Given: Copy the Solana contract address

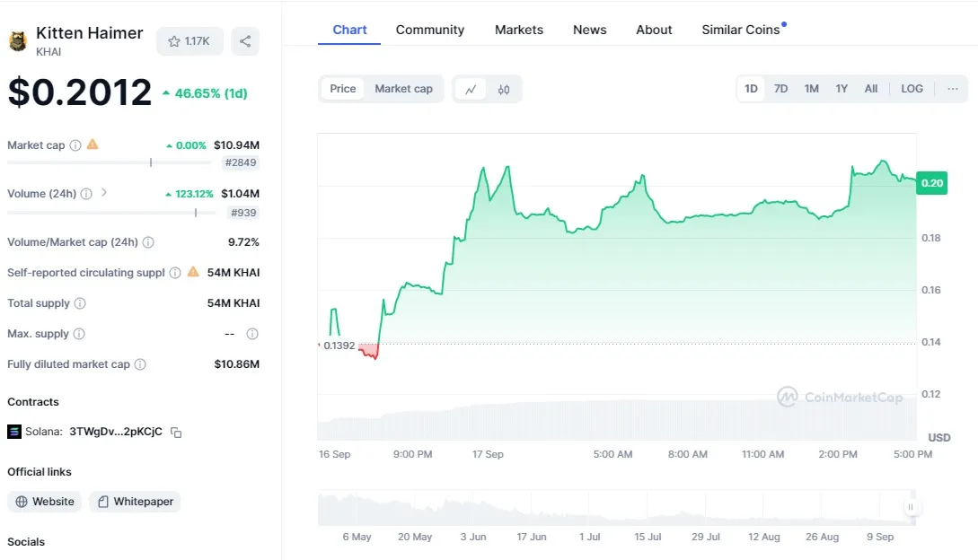Looking at the screenshot, I should click(x=177, y=433).
